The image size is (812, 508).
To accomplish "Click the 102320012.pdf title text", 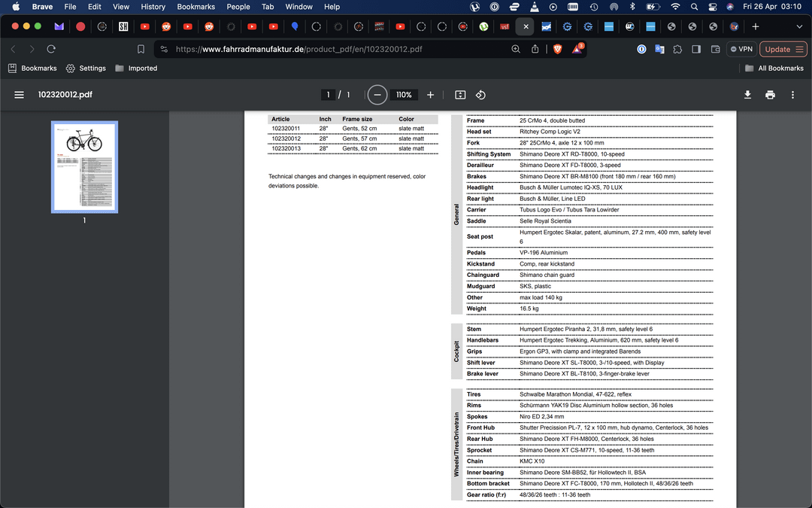I will tap(65, 95).
